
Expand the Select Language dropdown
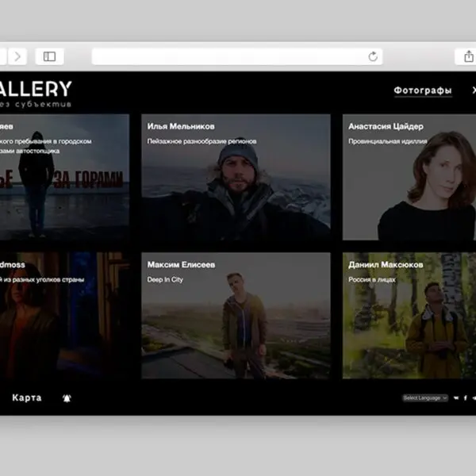[x=424, y=398]
